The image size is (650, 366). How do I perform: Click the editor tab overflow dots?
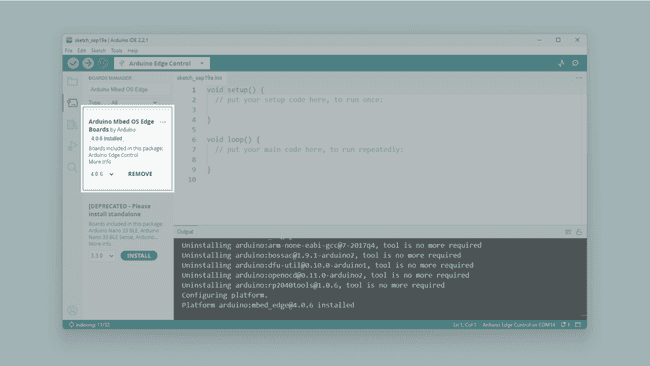pos(579,78)
